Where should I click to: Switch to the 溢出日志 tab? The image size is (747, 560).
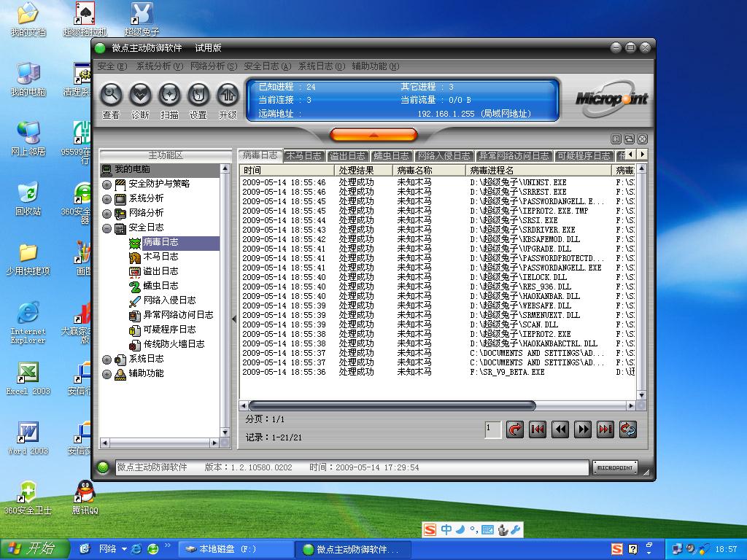(348, 156)
